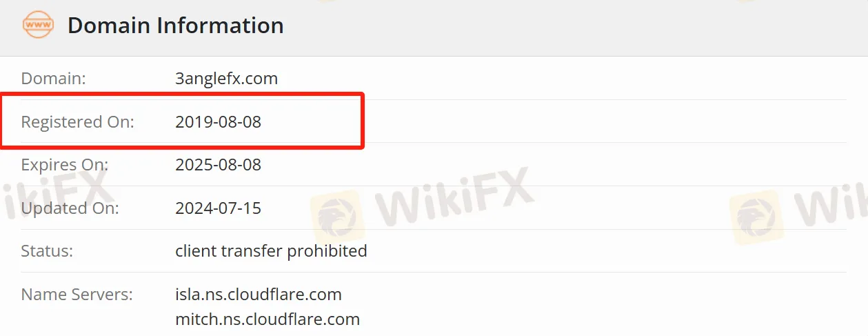Click the Domain: label
The image size is (868, 336).
pyautogui.click(x=54, y=79)
